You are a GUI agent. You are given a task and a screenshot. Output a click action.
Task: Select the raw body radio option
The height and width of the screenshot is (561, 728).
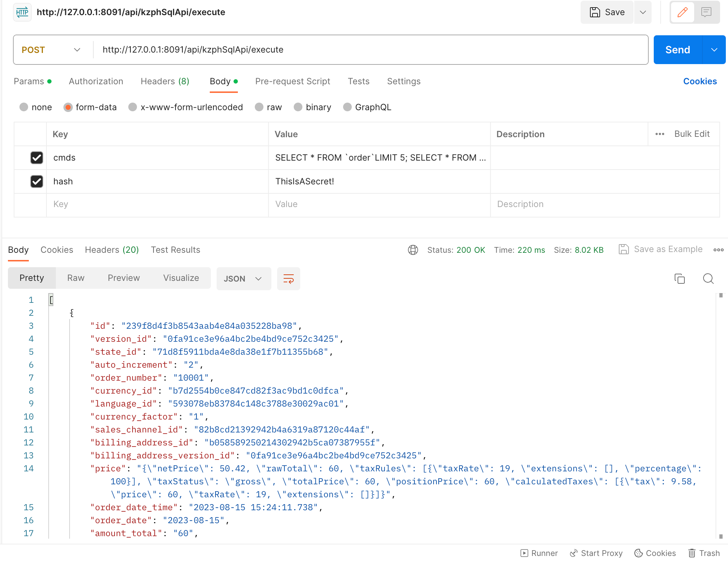coord(259,107)
